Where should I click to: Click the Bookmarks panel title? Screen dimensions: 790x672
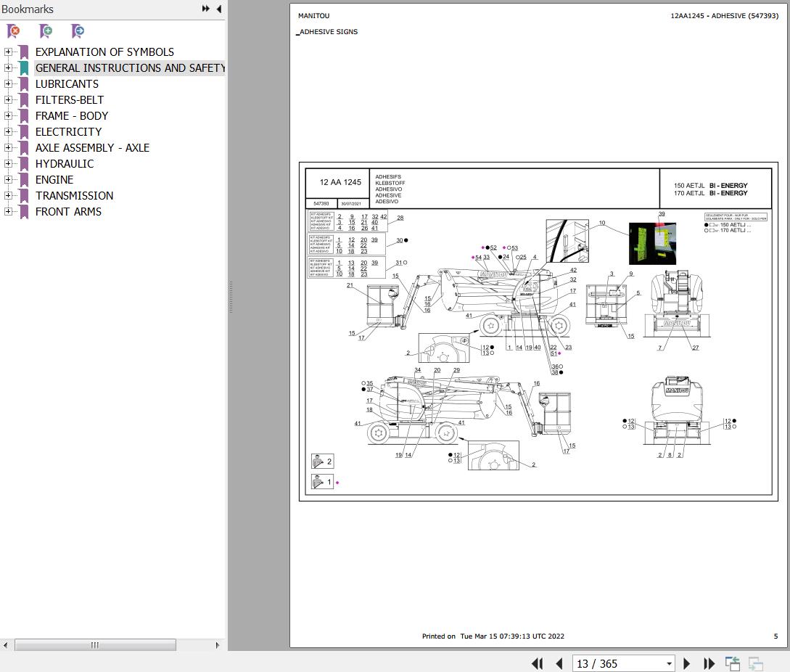tap(28, 9)
